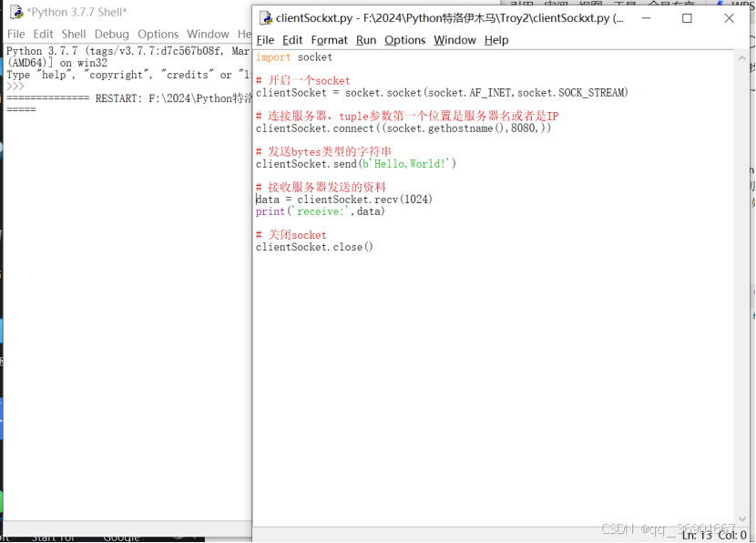
Task: Open the Options menu of the editor window
Action: [404, 39]
